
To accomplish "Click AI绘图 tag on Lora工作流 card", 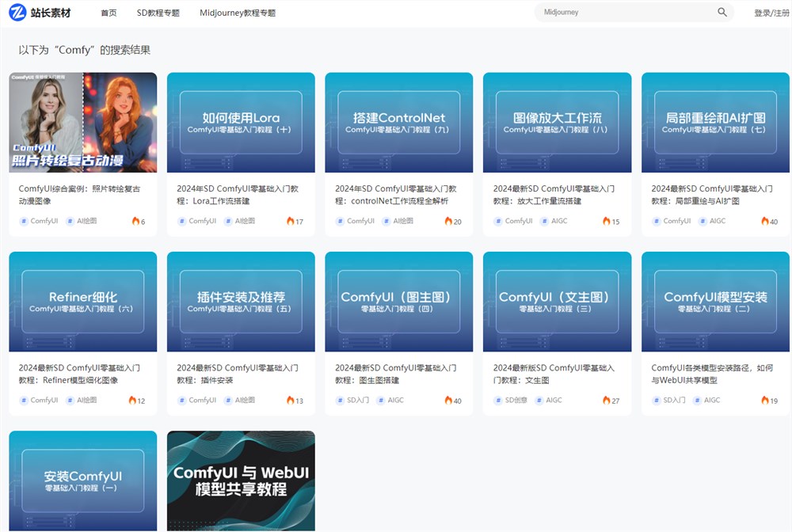I will tap(239, 221).
